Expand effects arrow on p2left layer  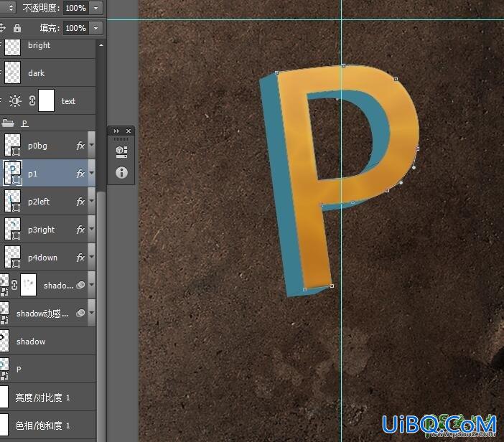click(92, 201)
